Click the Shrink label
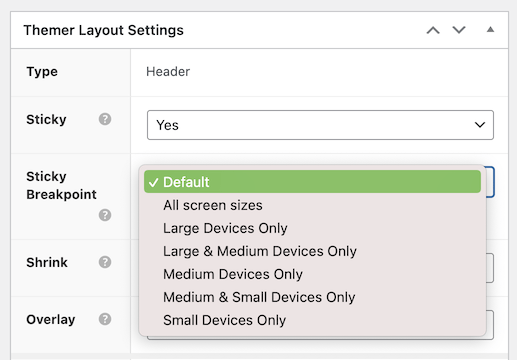 pos(47,262)
